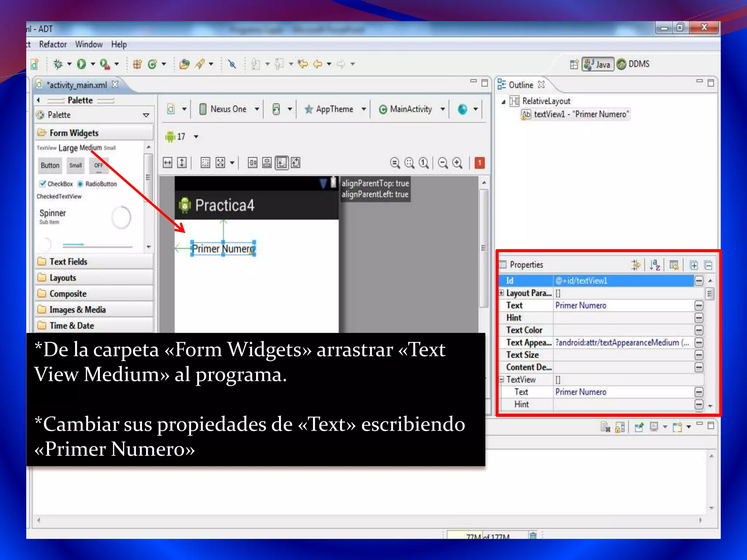Click the locale globe icon

[462, 109]
